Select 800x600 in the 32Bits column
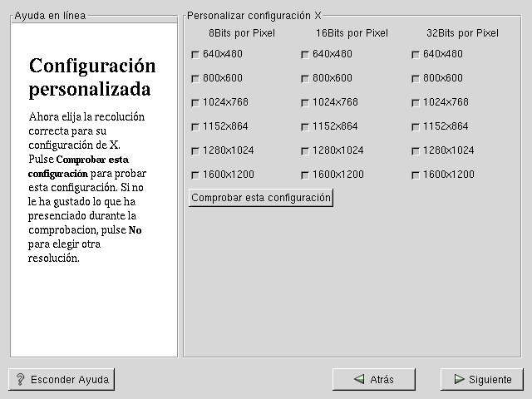532x399 pixels. (416, 79)
